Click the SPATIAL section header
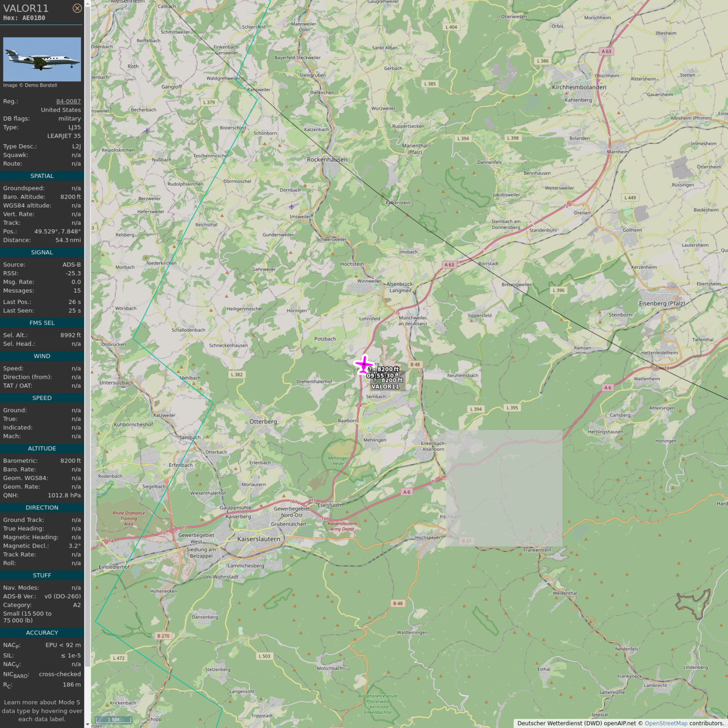The width and height of the screenshot is (728, 728). [42, 176]
